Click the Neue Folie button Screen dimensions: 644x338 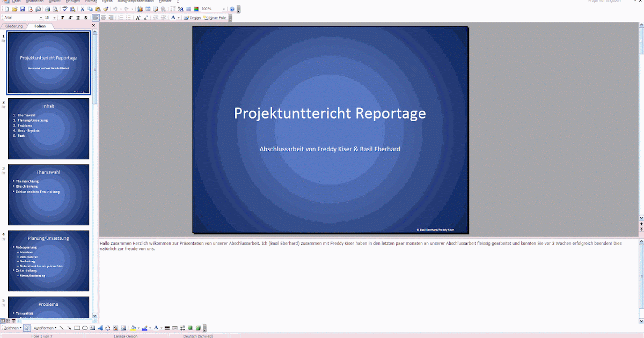click(x=215, y=18)
